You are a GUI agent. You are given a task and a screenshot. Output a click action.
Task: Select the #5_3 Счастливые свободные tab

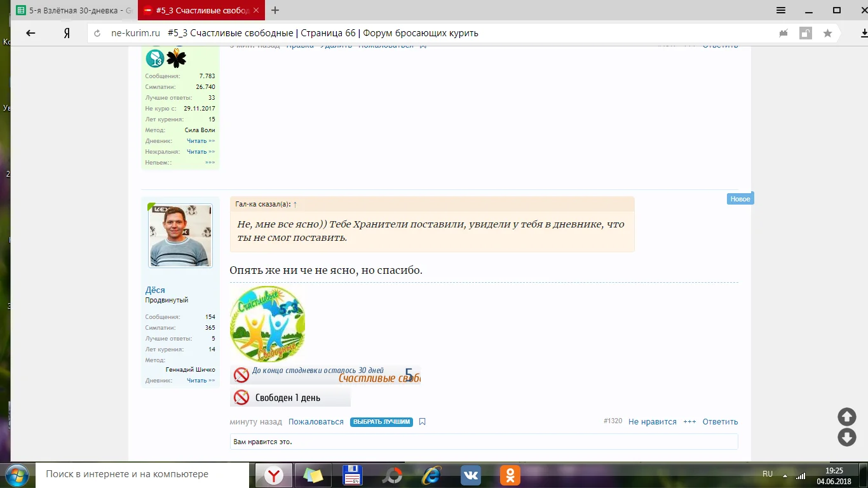pyautogui.click(x=200, y=10)
